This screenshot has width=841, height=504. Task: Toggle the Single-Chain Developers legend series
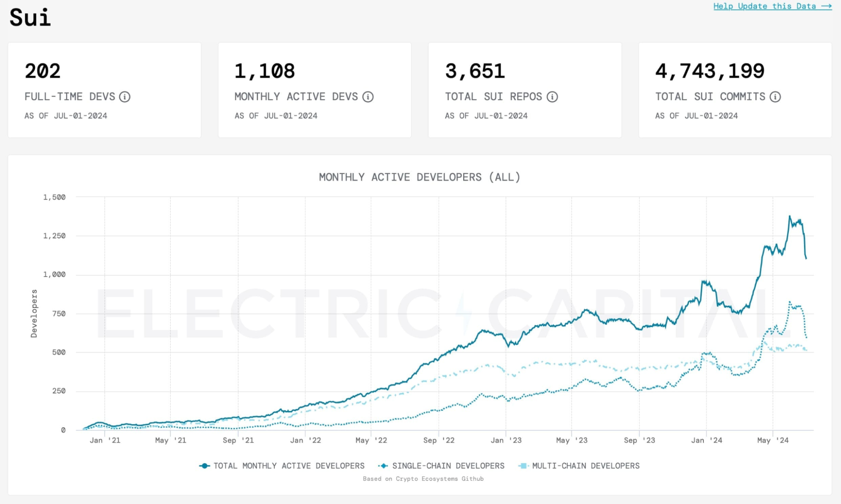click(x=441, y=466)
